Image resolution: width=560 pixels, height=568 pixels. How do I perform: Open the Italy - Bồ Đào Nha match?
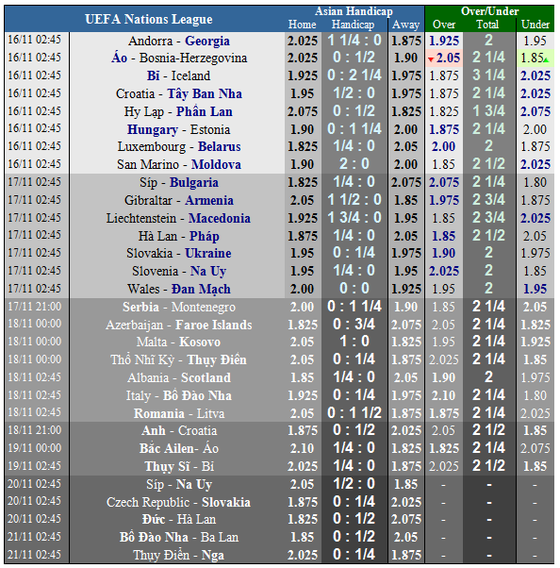coord(179,396)
